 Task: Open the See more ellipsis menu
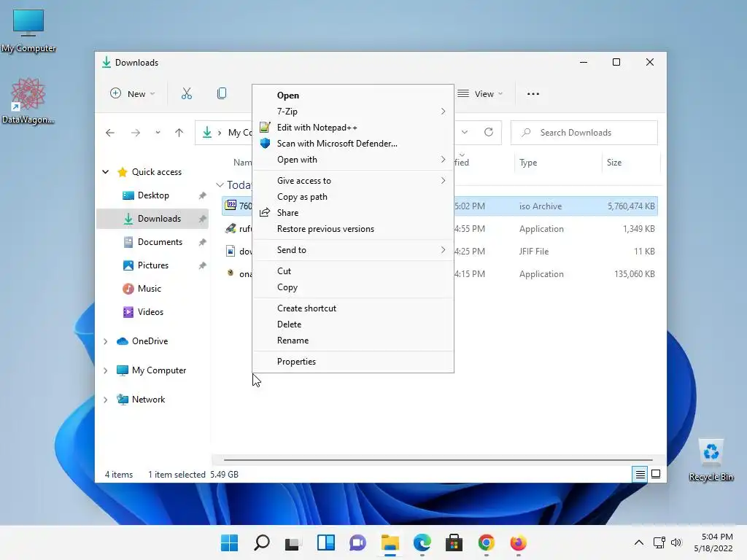tap(533, 94)
